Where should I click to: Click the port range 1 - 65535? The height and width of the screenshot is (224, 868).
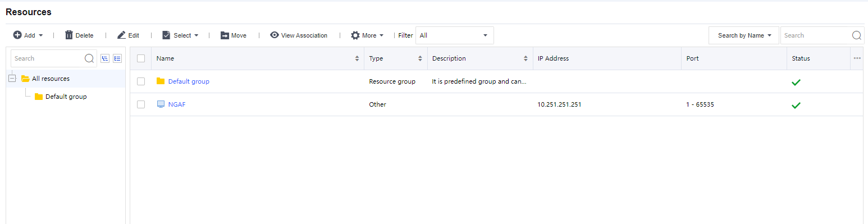point(700,104)
